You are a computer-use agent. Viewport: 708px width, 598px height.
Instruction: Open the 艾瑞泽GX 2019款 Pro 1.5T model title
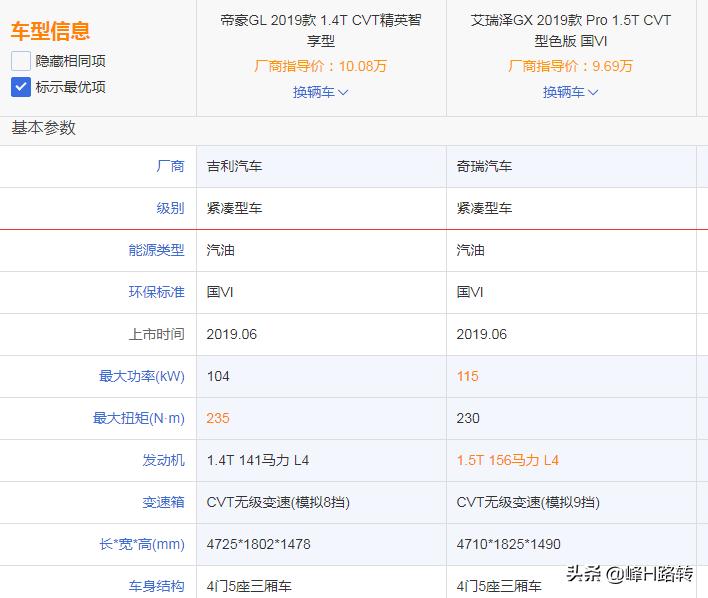tap(571, 30)
